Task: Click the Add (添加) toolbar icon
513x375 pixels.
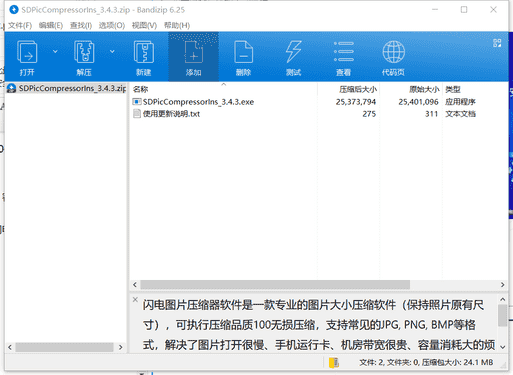Action: 194,52
